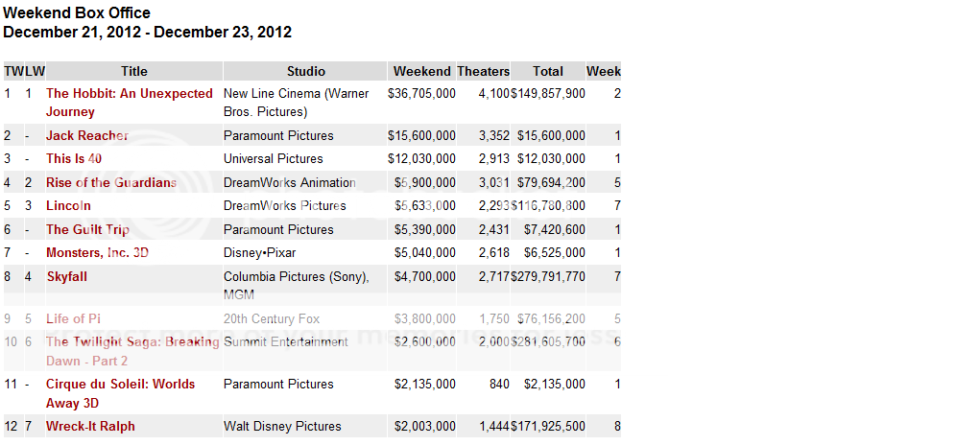Click Skyfall's $279,791,770 total cell
Viewport: 980px width, 445px height.
548,277
